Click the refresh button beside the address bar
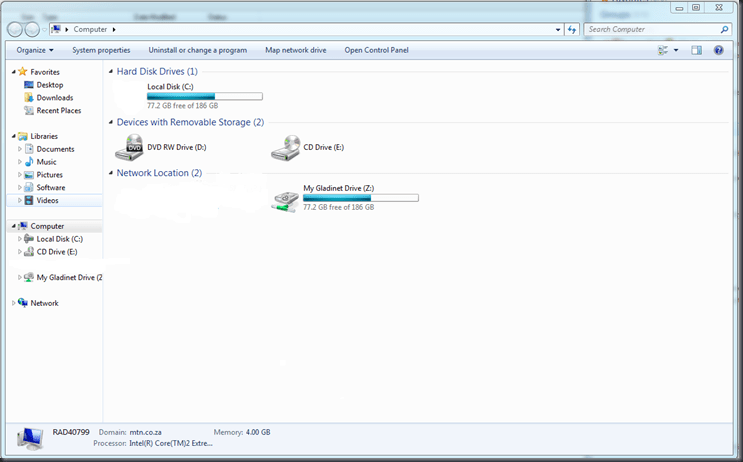The image size is (743, 462). [x=572, y=29]
